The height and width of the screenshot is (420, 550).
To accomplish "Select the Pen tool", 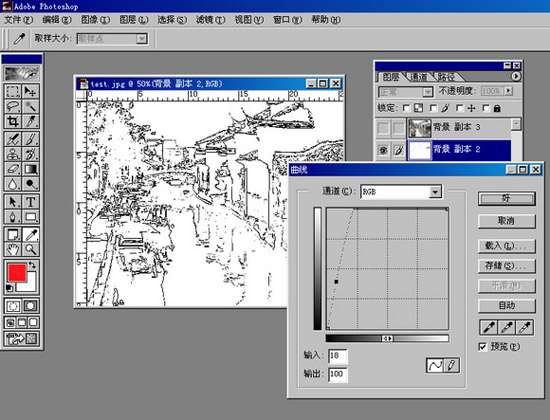I will 13,217.
